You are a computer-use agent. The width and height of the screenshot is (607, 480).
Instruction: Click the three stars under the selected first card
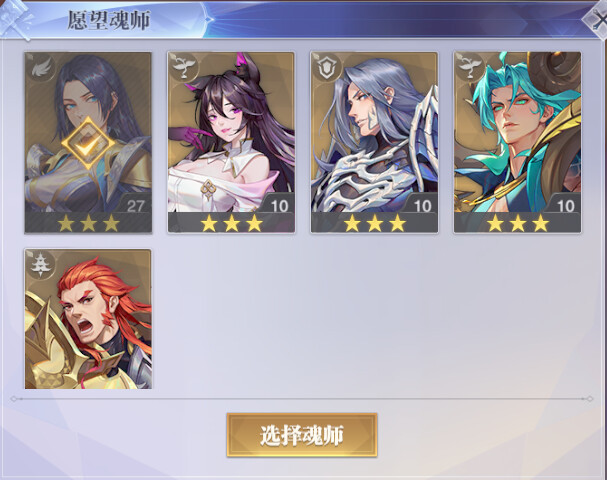pos(89,223)
